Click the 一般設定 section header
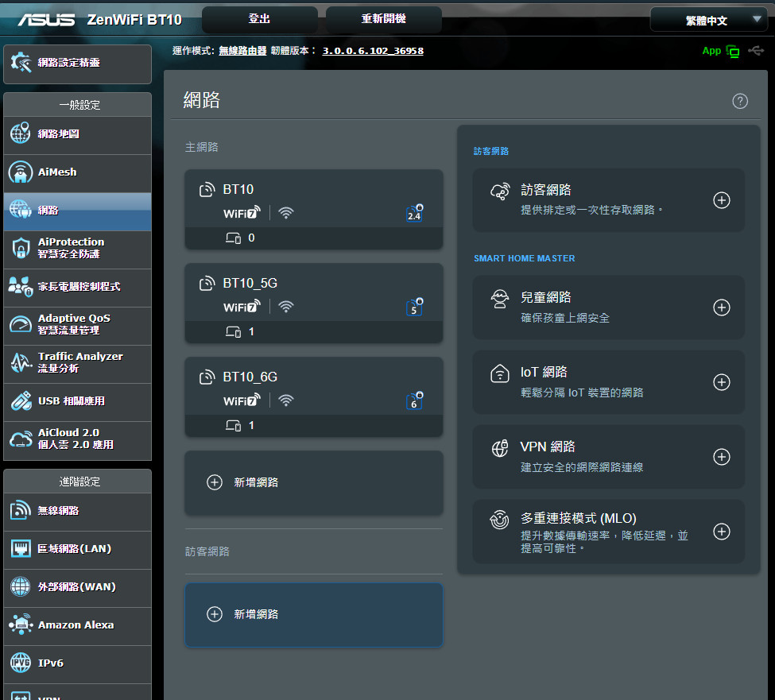Viewport: 775px width, 700px height. click(78, 105)
